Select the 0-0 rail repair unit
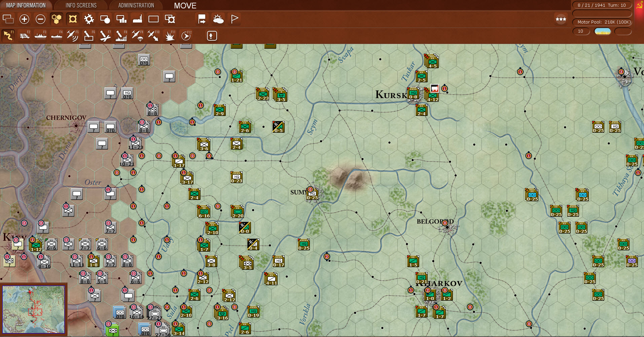The height and width of the screenshot is (337, 644). click(245, 227)
